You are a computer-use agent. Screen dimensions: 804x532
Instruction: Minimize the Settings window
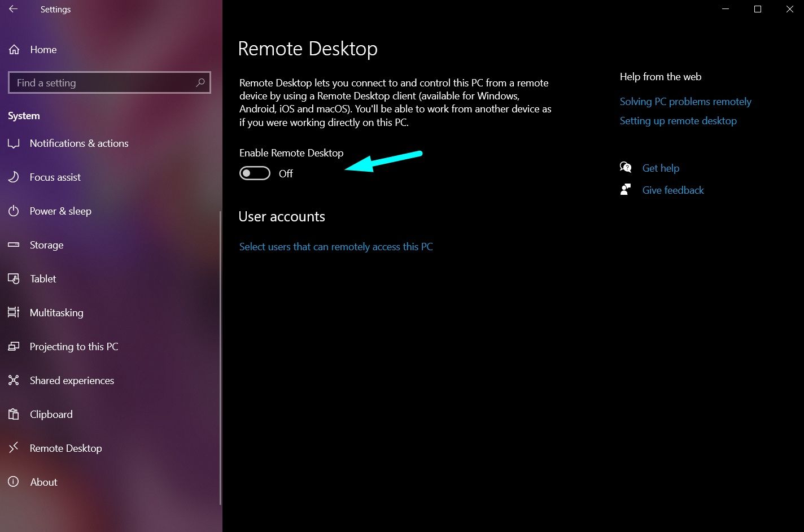(726, 9)
